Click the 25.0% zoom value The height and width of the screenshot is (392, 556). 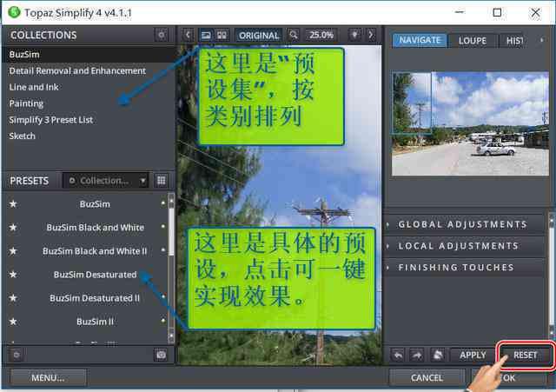pos(321,35)
